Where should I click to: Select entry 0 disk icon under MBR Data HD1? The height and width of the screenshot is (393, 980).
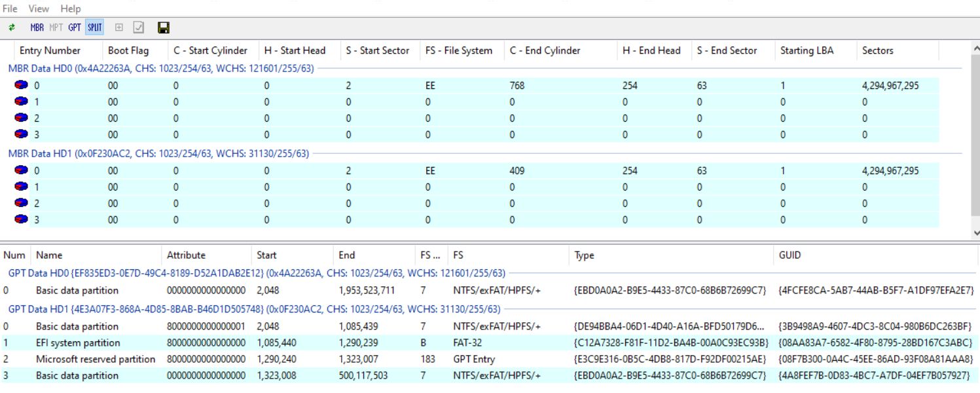coord(22,170)
